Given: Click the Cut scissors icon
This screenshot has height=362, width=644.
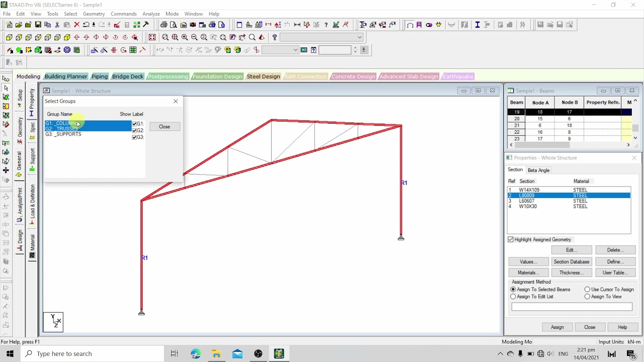Looking at the screenshot, I should [57, 25].
